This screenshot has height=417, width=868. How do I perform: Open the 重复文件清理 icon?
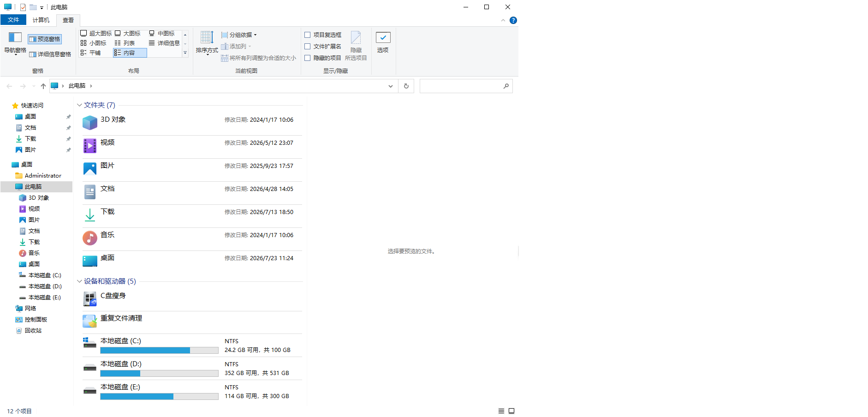click(90, 322)
